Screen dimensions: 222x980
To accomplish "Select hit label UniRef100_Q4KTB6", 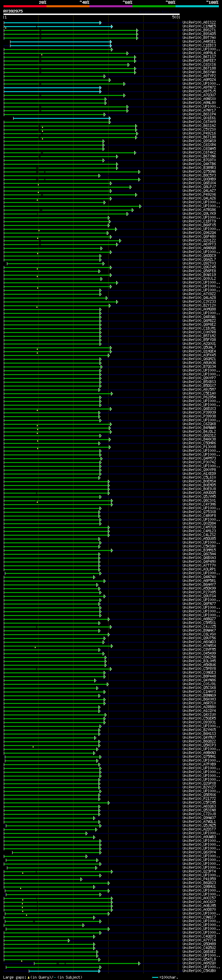I will click(199, 164).
